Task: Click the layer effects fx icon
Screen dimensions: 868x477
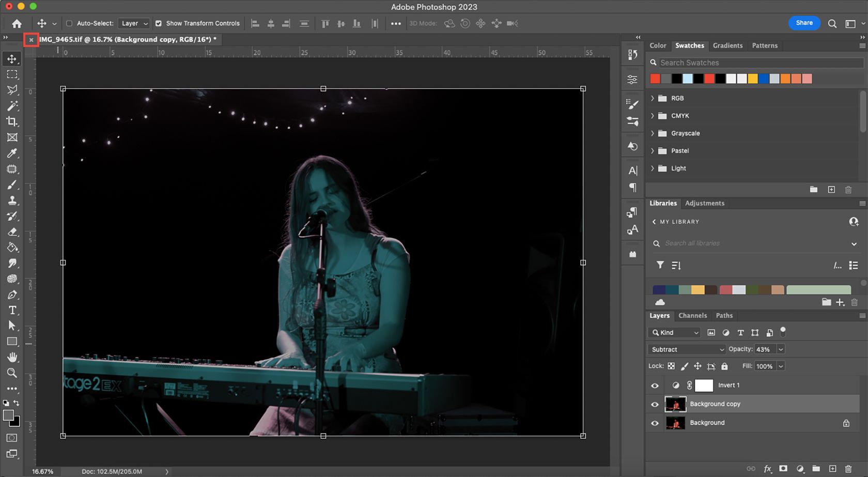Action: (767, 469)
